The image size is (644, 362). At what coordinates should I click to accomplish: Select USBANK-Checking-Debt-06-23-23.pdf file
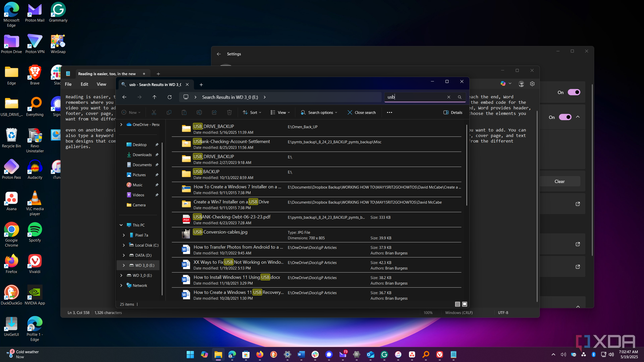316,220
